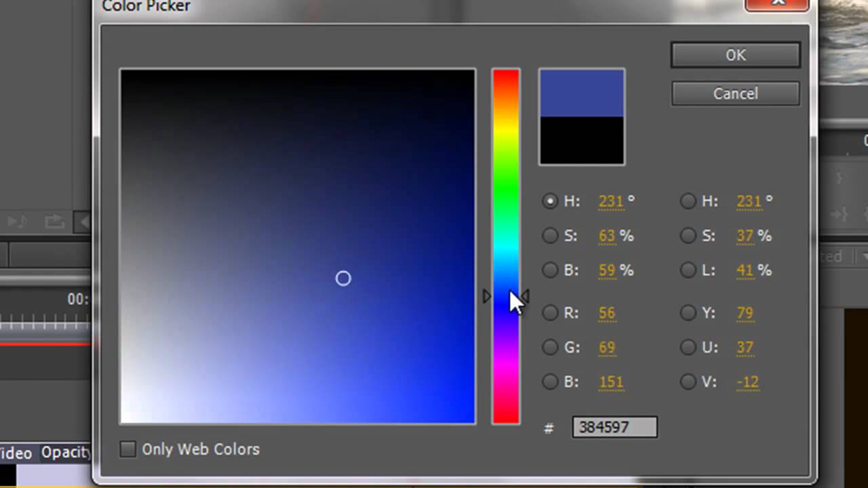Click the hex color field 384597

point(614,427)
